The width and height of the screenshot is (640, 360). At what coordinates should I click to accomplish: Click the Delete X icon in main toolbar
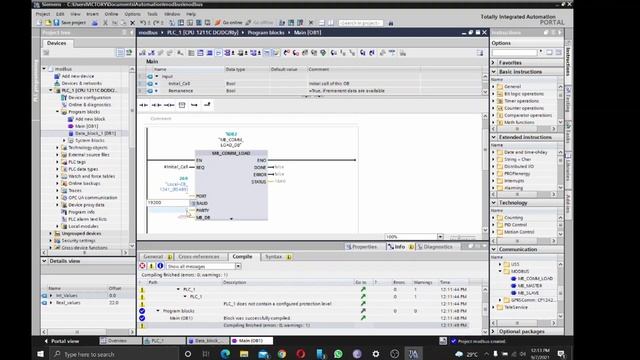coord(132,23)
